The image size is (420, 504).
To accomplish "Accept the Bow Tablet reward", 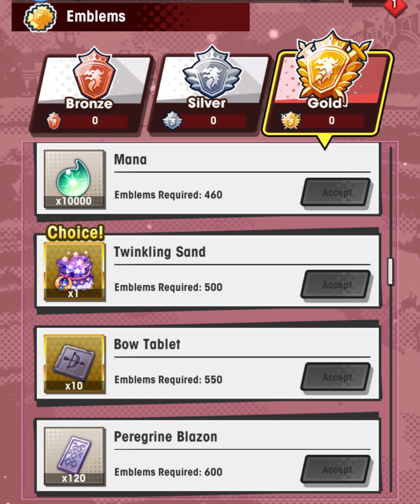I will pos(336,377).
